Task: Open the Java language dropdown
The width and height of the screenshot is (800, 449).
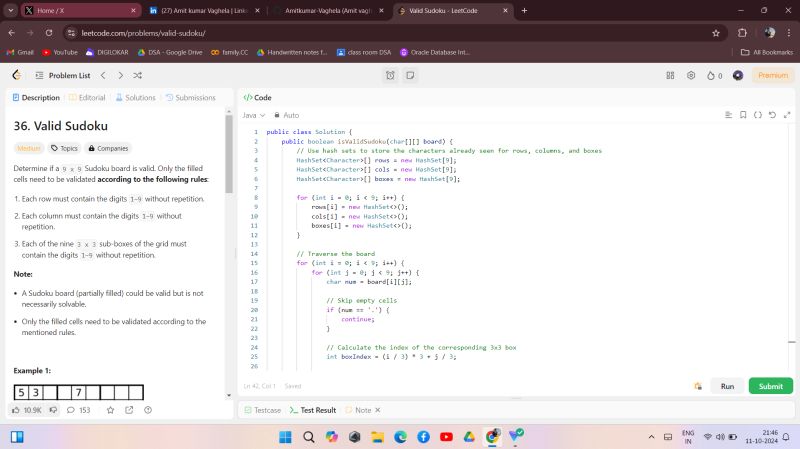Action: coord(254,115)
